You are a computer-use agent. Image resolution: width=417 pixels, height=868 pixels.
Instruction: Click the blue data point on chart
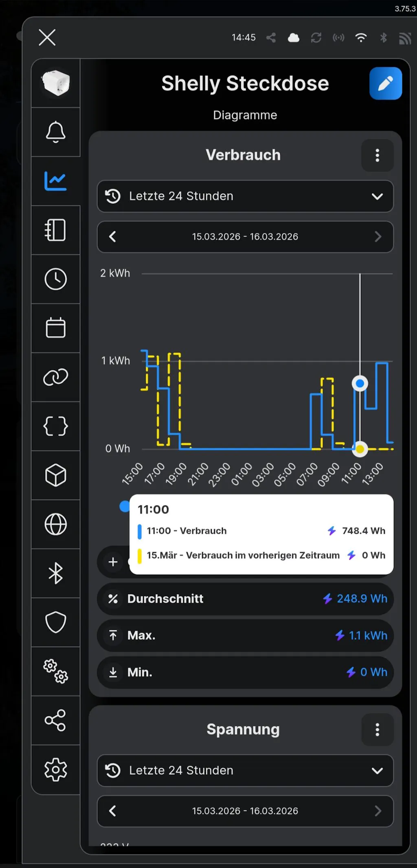click(x=360, y=383)
